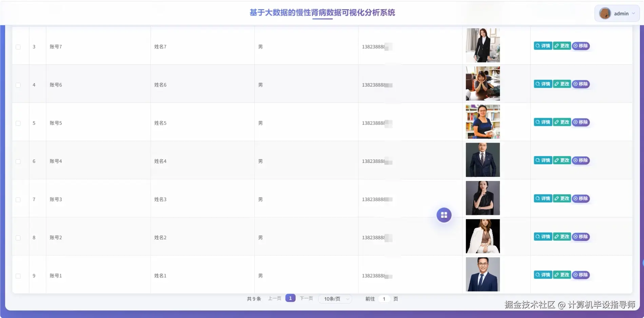This screenshot has width=644, height=318.
Task: Edit 账号3 with 更改
Action: (562, 199)
